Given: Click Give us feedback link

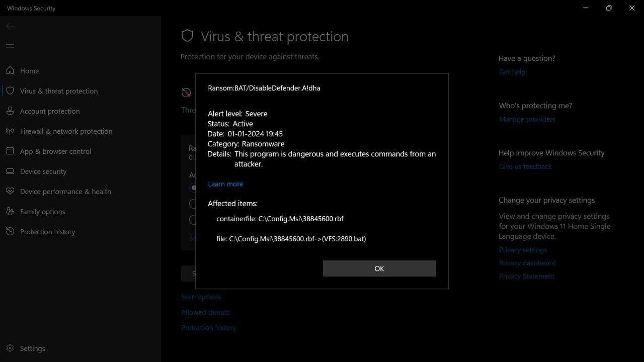Looking at the screenshot, I should tap(525, 166).
